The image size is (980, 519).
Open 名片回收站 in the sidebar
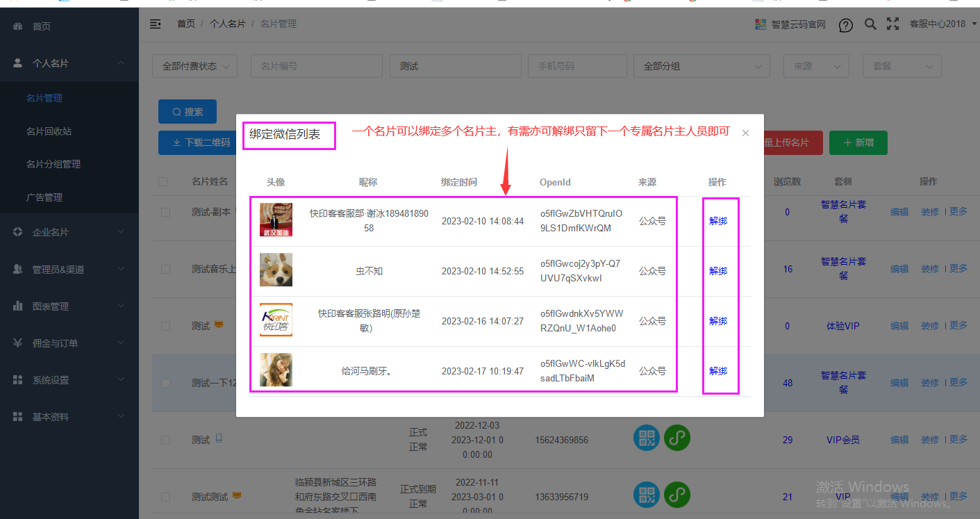[x=49, y=131]
